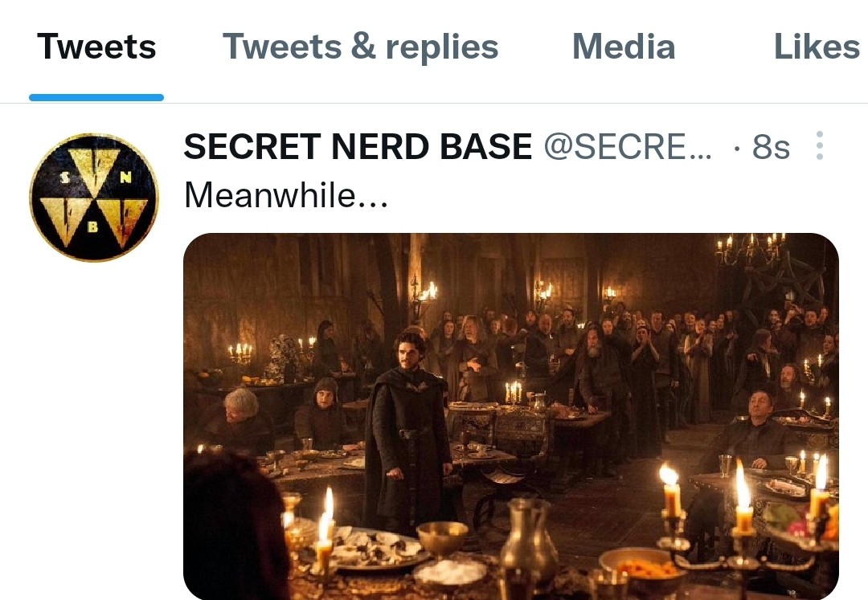Click the letter N in the avatar logo

click(x=125, y=178)
